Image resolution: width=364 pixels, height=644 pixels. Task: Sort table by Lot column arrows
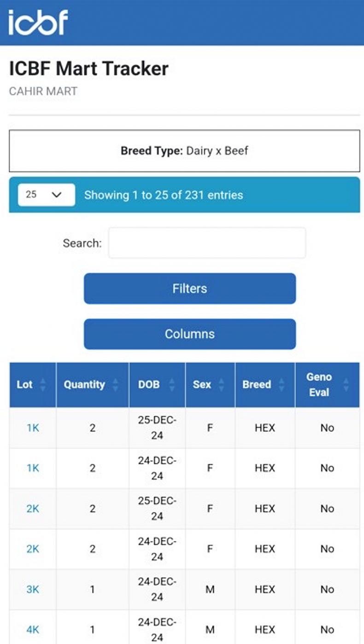tap(43, 385)
